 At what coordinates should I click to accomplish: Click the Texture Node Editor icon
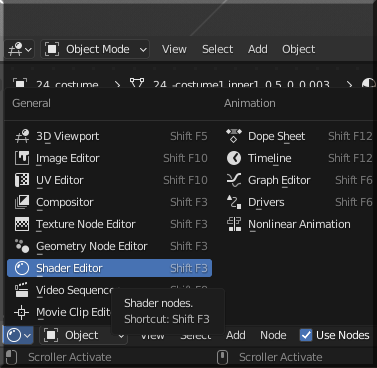(x=22, y=224)
